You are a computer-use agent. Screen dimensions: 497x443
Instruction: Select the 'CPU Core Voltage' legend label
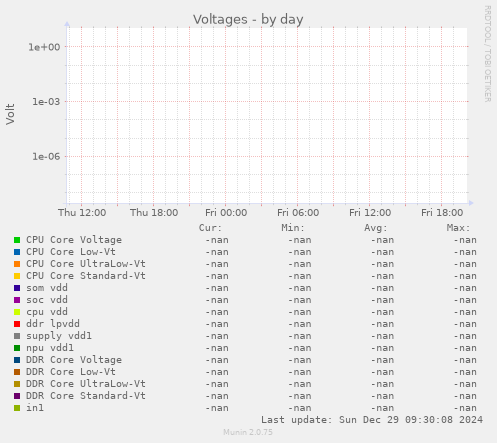pyautogui.click(x=74, y=240)
